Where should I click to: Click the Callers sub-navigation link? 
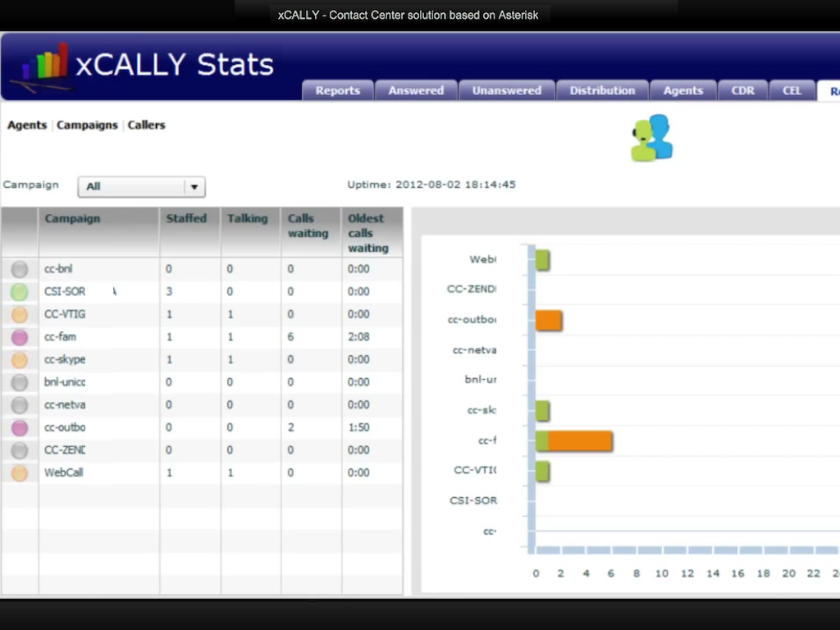click(146, 126)
